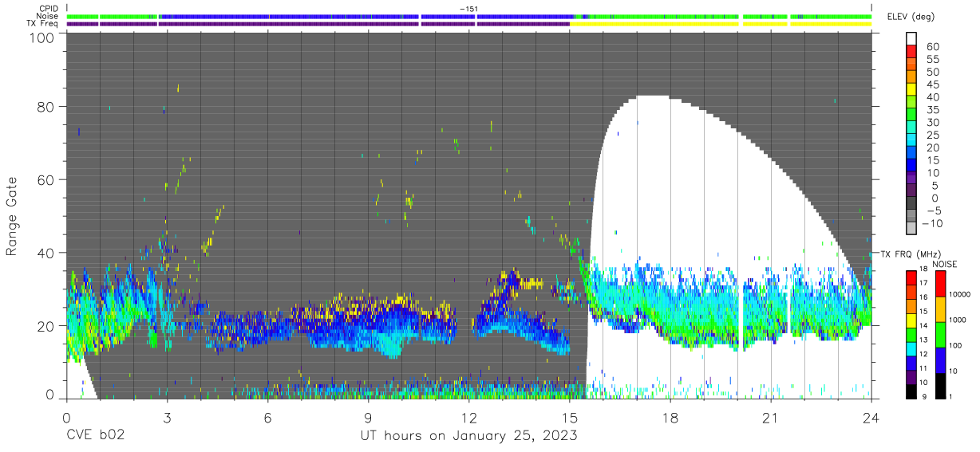Click UT hours axis tick 9
This screenshot has height=452, width=980.
pos(368,417)
